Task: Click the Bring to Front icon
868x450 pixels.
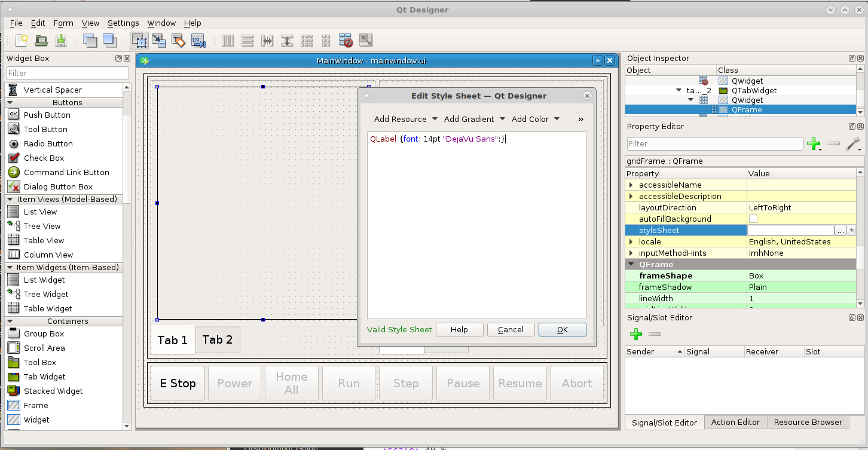Action: click(109, 41)
